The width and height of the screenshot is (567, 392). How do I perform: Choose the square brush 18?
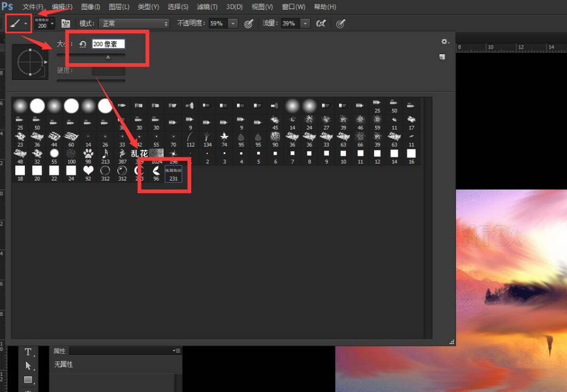pyautogui.click(x=20, y=174)
